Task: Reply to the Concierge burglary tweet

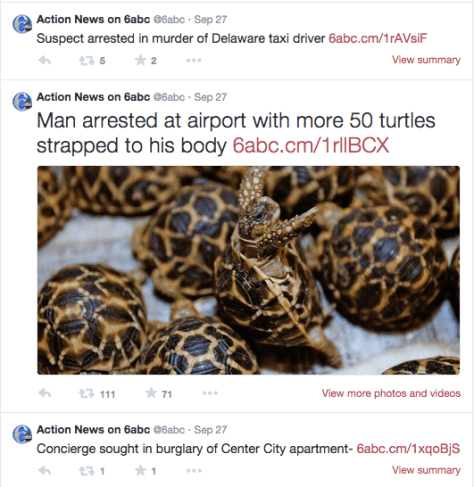Action: pos(45,470)
